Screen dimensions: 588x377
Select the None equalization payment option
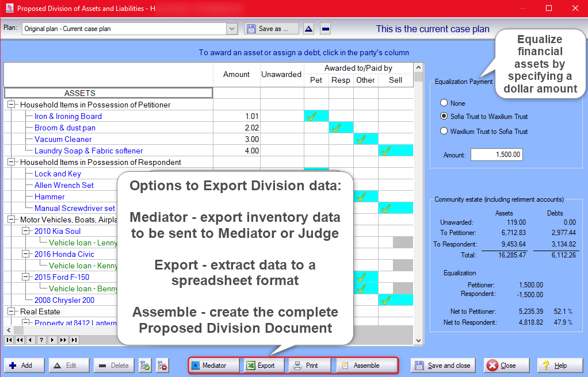444,103
